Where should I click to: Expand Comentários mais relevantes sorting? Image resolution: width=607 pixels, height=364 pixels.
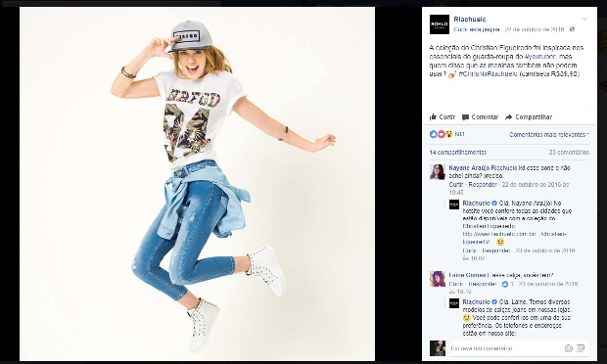click(x=549, y=135)
